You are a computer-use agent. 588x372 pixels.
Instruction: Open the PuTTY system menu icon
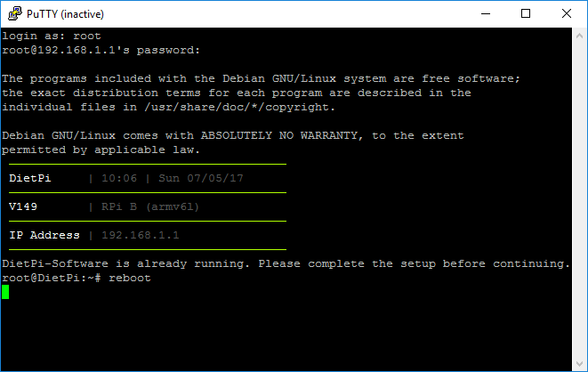pyautogui.click(x=14, y=13)
